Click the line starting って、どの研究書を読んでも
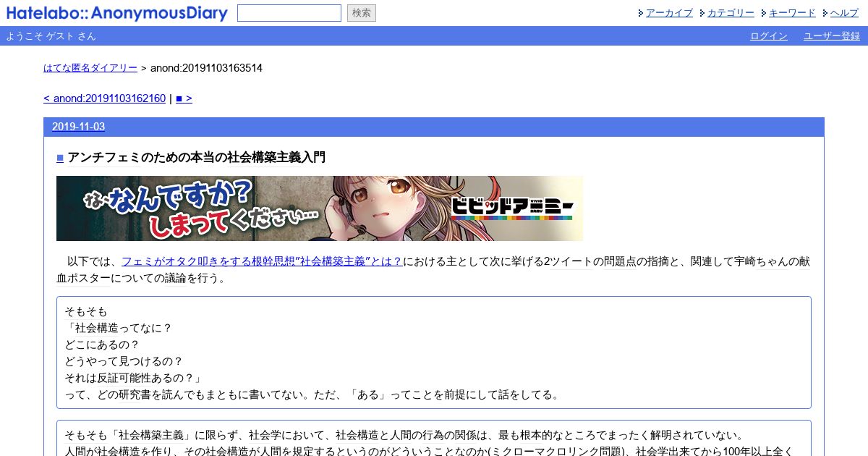This screenshot has width=868, height=456. 312,394
